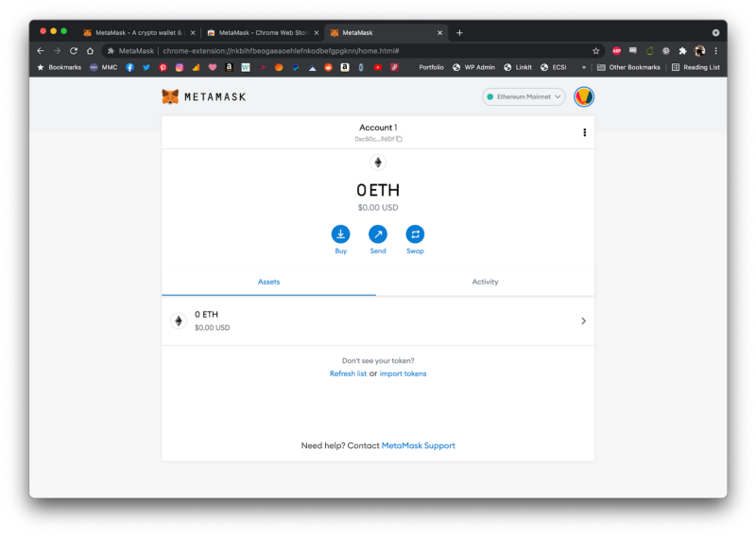Open the pink heart bookmark

point(212,67)
